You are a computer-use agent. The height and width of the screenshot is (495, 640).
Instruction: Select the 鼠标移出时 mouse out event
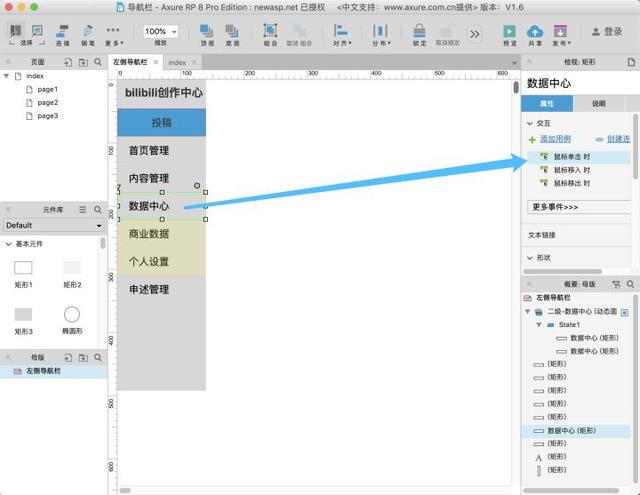(x=571, y=183)
